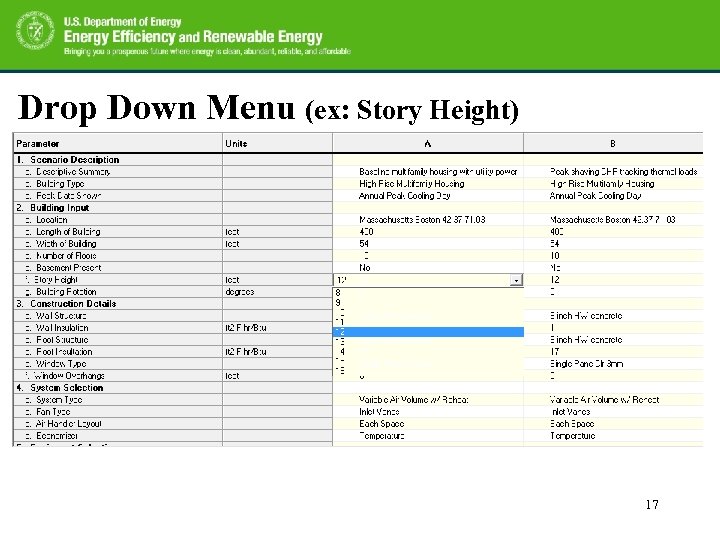Choose 8 from the Story Height list
This screenshot has width=720, height=540.
[428, 292]
